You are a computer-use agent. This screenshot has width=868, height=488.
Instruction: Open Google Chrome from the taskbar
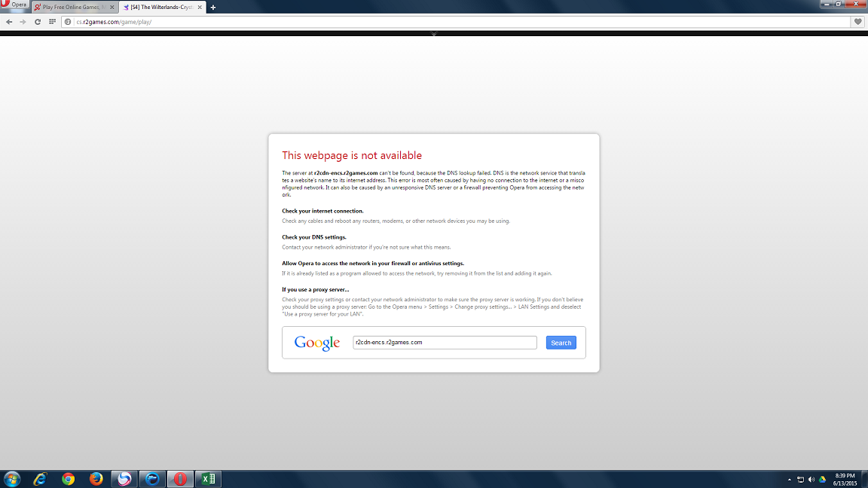click(68, 479)
